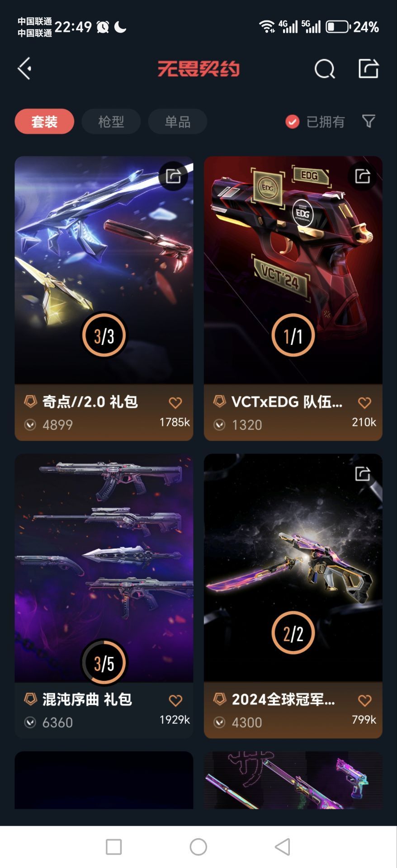Switch to the 枪型 tab
Image resolution: width=397 pixels, height=868 pixels.
tap(111, 122)
